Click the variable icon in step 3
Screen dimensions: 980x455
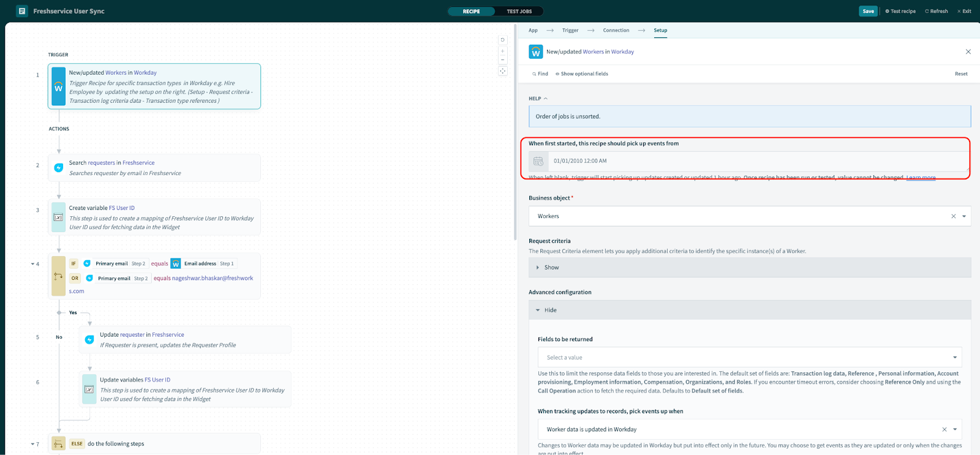click(x=59, y=217)
